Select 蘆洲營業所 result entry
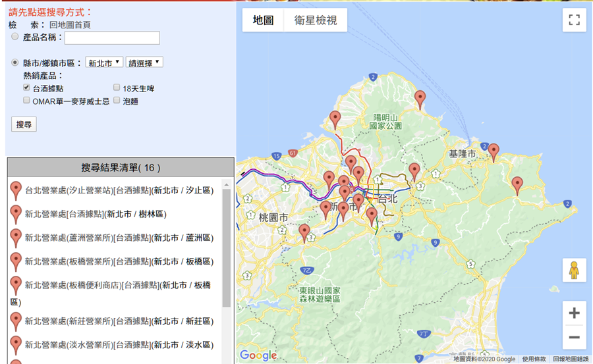593x364 pixels. click(119, 238)
